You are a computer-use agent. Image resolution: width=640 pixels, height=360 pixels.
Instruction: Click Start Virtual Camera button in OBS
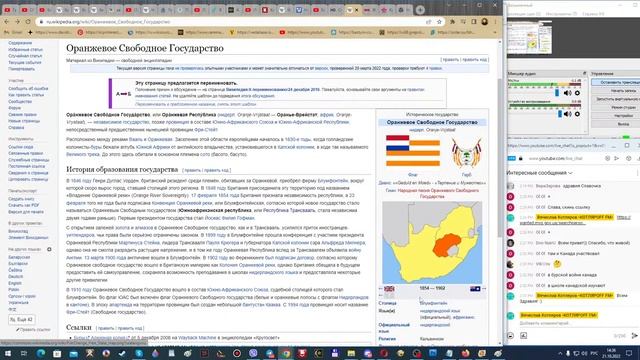[x=616, y=99]
